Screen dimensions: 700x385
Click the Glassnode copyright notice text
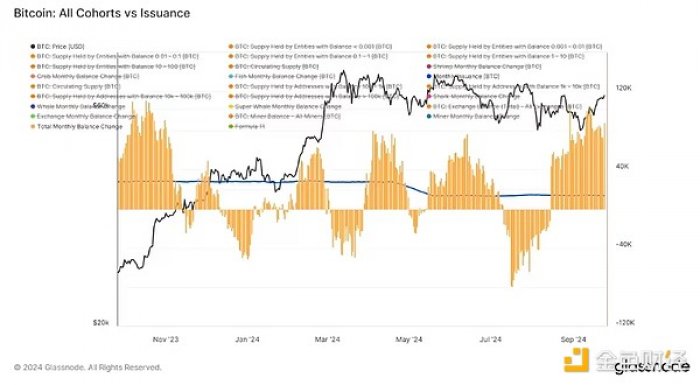(x=88, y=368)
